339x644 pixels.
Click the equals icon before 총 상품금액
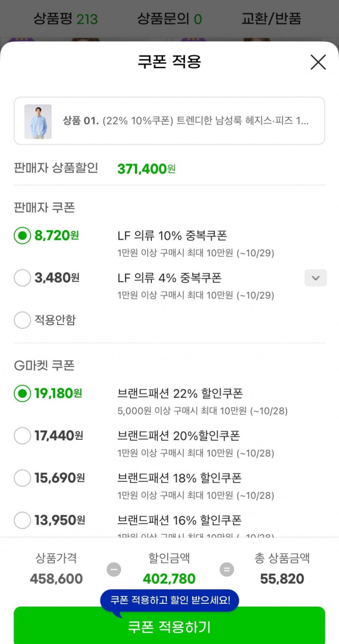[227, 569]
